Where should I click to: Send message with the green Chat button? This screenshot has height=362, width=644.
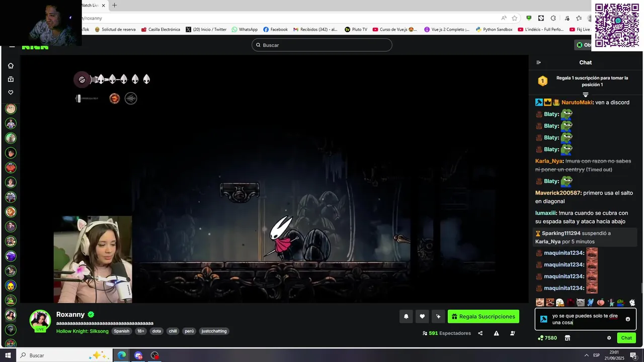pos(626,338)
